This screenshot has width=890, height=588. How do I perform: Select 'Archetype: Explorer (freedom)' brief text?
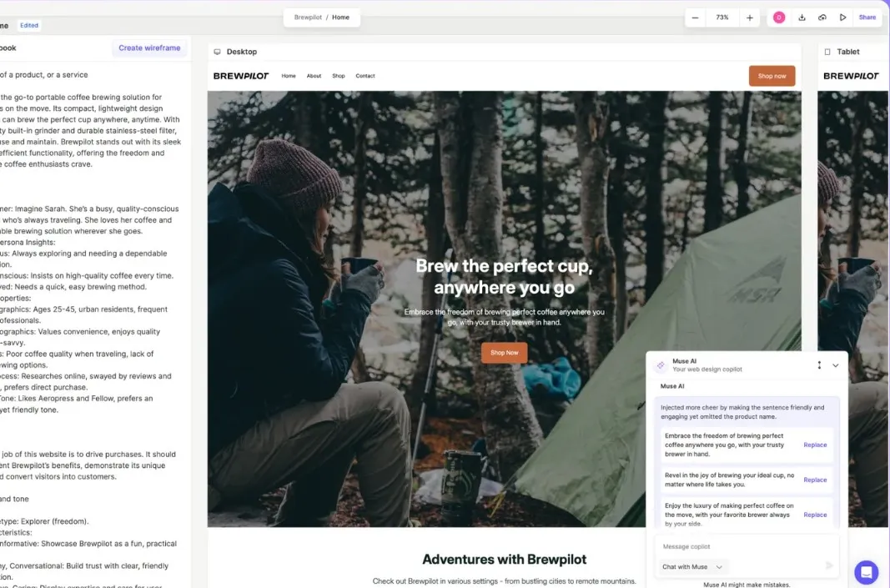pyautogui.click(x=44, y=521)
